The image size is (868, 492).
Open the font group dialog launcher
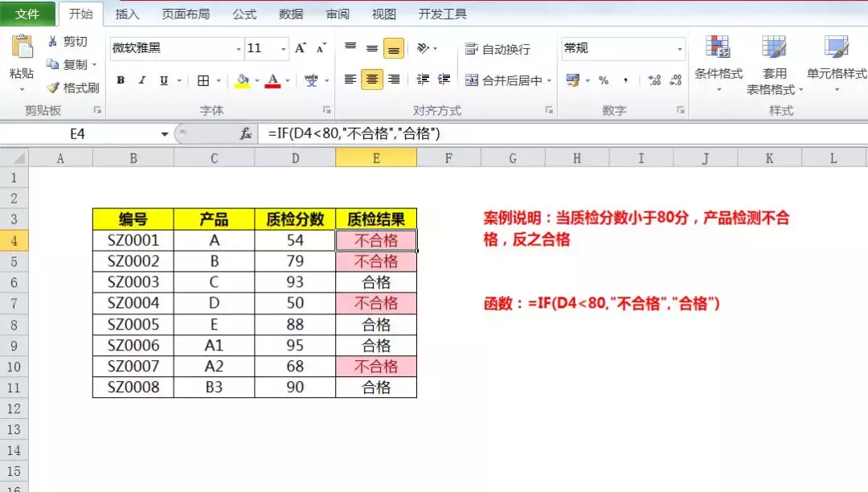(x=326, y=110)
